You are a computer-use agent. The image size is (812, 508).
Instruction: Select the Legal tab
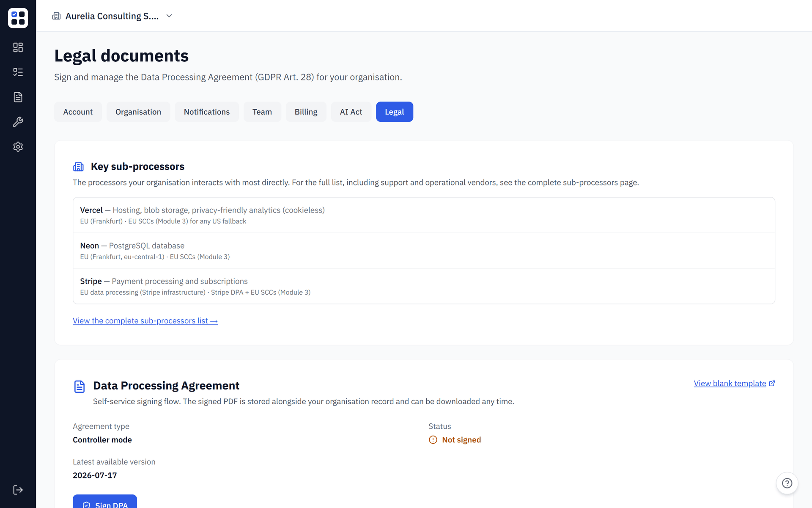395,112
